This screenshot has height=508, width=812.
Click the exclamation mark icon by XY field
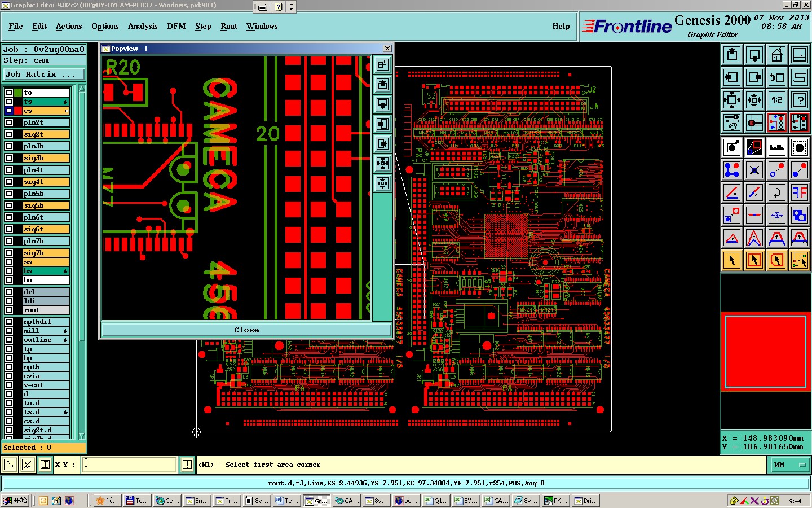pos(187,465)
